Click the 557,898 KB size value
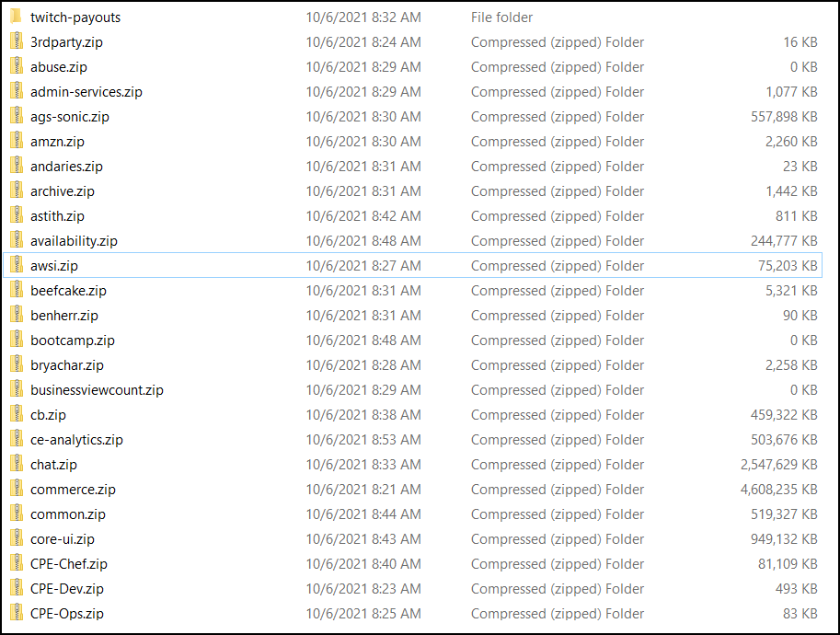Screen dimensions: 840x635 pos(784,117)
